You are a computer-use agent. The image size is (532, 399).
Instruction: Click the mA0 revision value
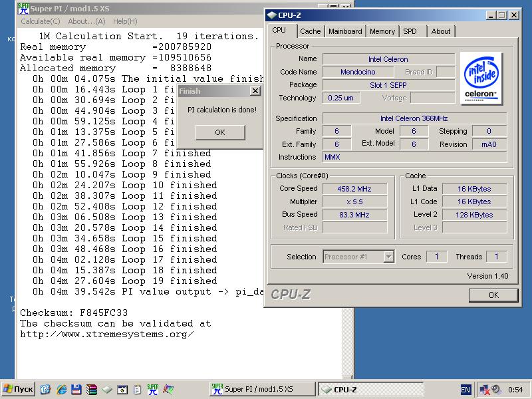tap(489, 144)
